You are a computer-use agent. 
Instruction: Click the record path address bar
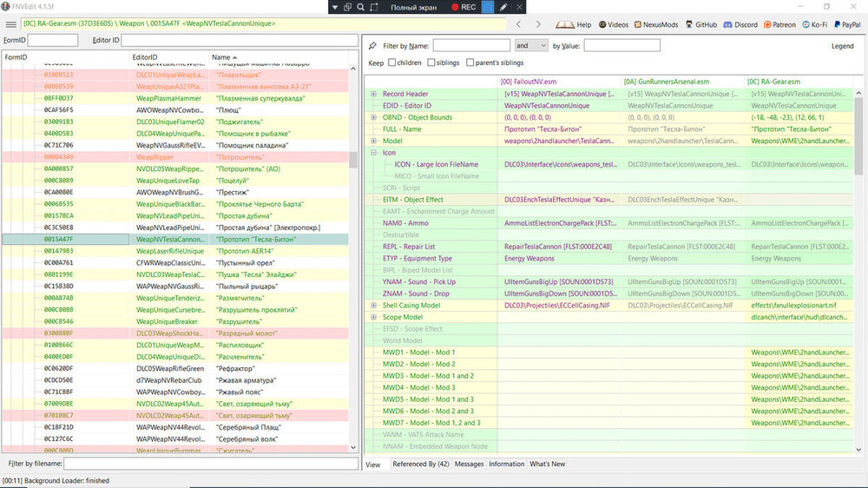pos(264,23)
